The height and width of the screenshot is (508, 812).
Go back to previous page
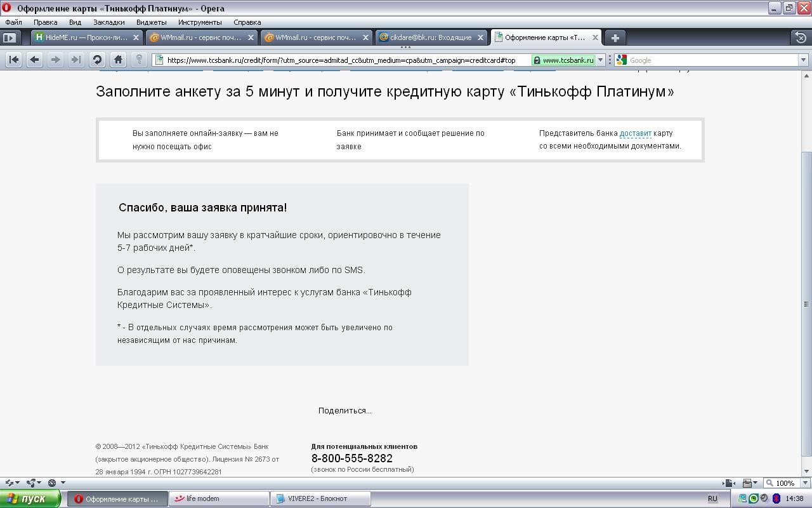coord(34,60)
